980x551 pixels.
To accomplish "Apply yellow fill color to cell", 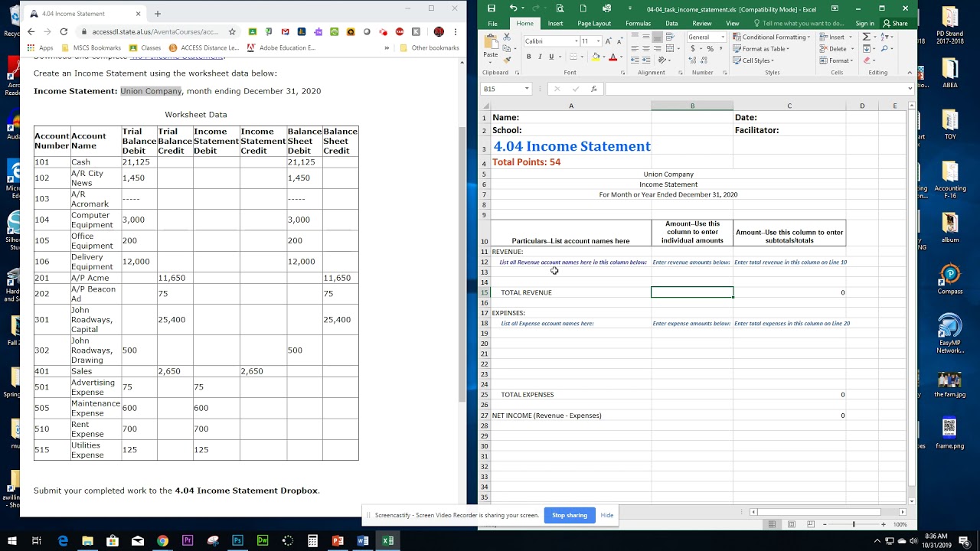I will [596, 57].
